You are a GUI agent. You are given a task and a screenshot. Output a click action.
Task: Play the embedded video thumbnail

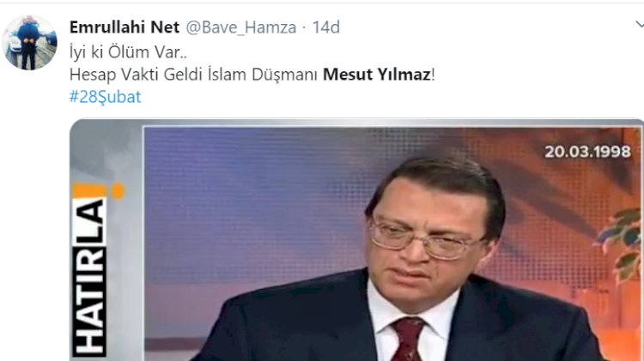356,240
